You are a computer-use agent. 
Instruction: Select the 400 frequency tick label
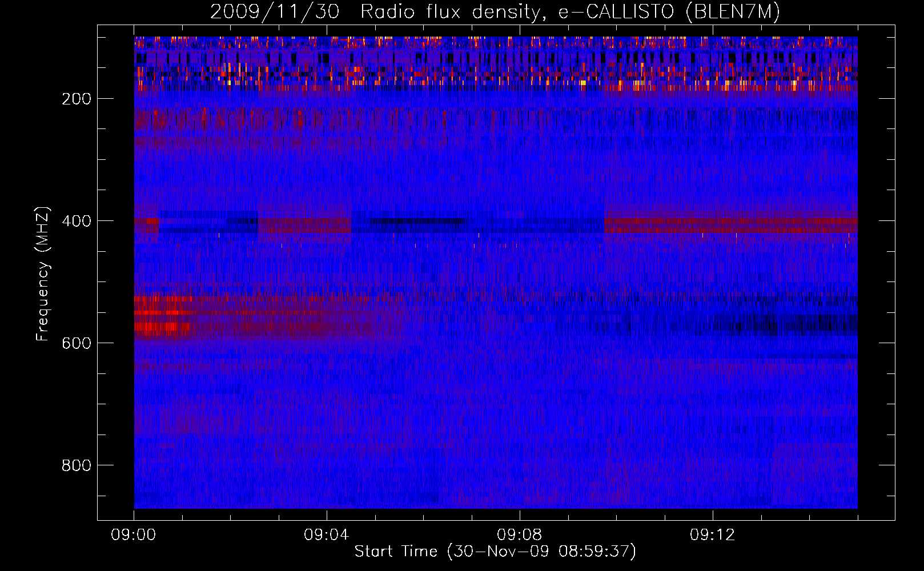tap(77, 221)
